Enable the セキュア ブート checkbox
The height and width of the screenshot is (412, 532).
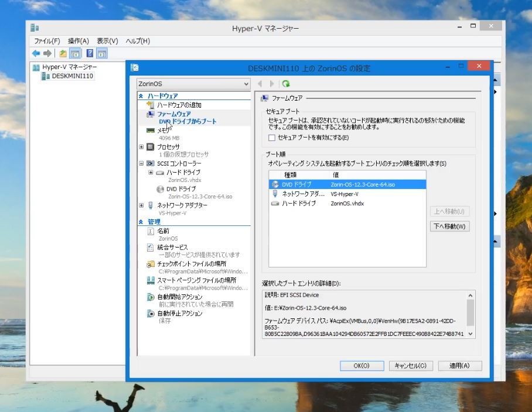(271, 138)
